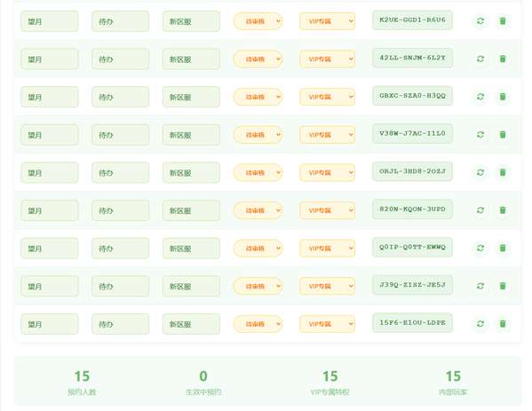This screenshot has width=532, height=411.
Task: Regenerate the code in the K2UE row
Action: click(480, 21)
